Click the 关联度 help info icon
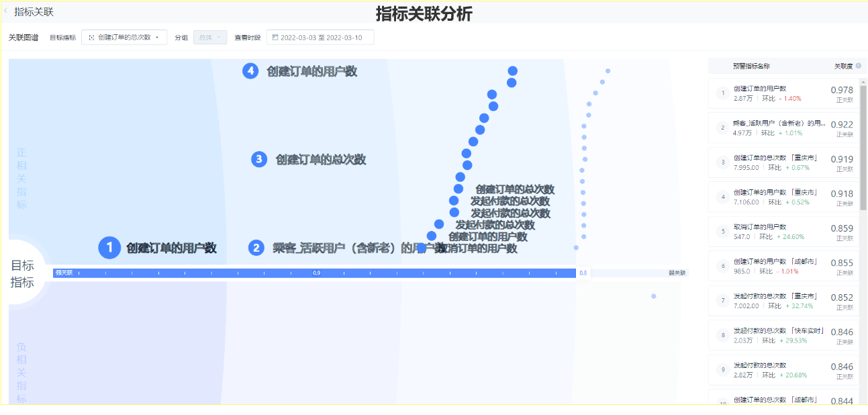Image resolution: width=868 pixels, height=415 pixels. [858, 66]
